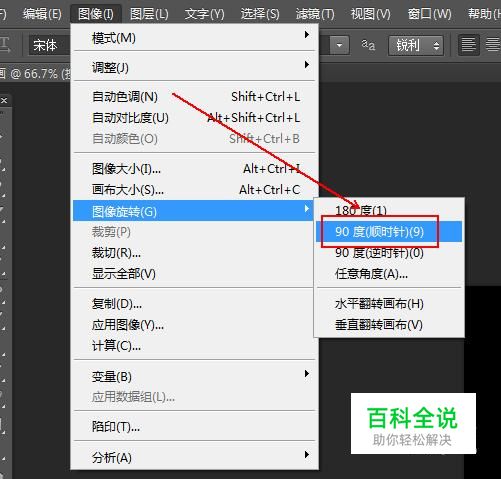
Task: Click the 图像(I) menu in the menu bar
Action: click(96, 14)
